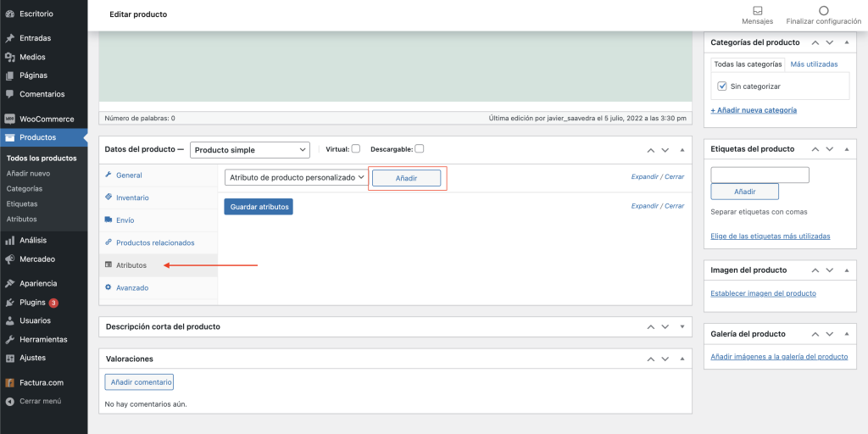Enable the Virtual checkbox
This screenshot has height=434, width=868.
356,148
